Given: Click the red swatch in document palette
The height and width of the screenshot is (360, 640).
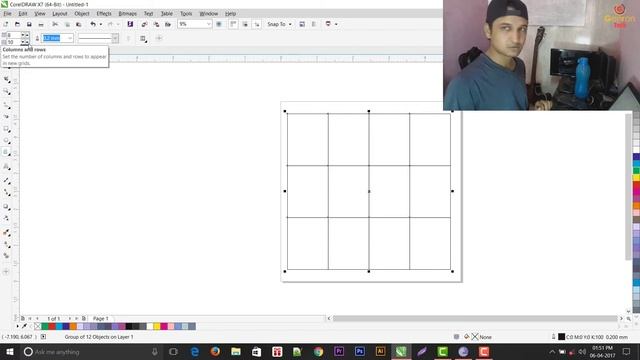Looking at the screenshot, I should pyautogui.click(x=52, y=326).
